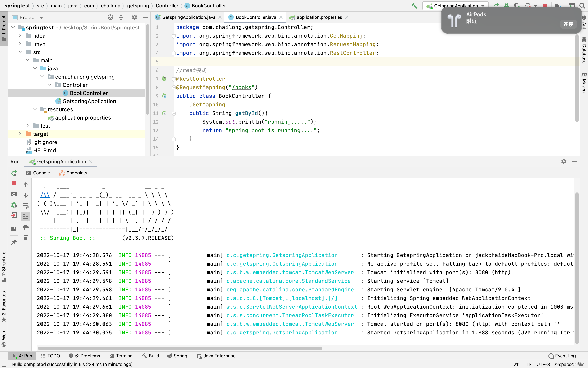Expand the test folder
588x368 pixels.
[28, 126]
